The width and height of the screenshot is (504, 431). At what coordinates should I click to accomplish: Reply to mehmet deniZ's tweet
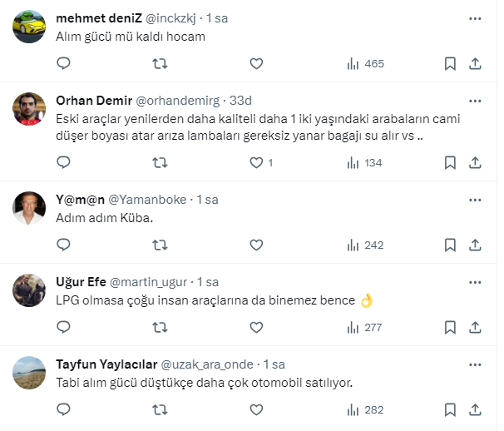point(63,64)
